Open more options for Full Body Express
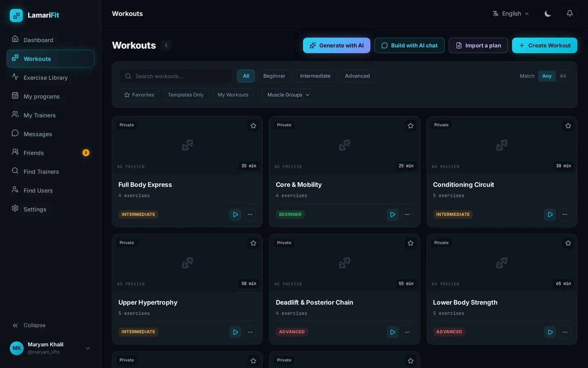This screenshot has width=588, height=368. tap(250, 214)
